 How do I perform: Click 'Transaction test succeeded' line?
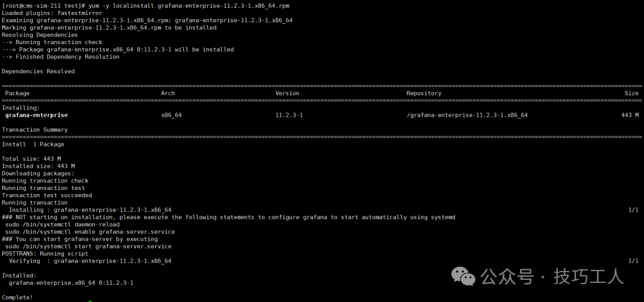tap(47, 195)
